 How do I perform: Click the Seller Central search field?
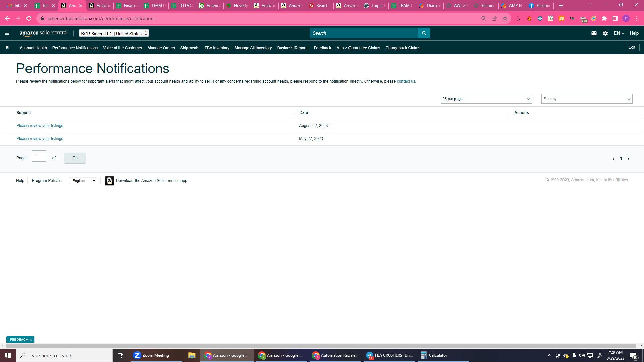pyautogui.click(x=364, y=33)
